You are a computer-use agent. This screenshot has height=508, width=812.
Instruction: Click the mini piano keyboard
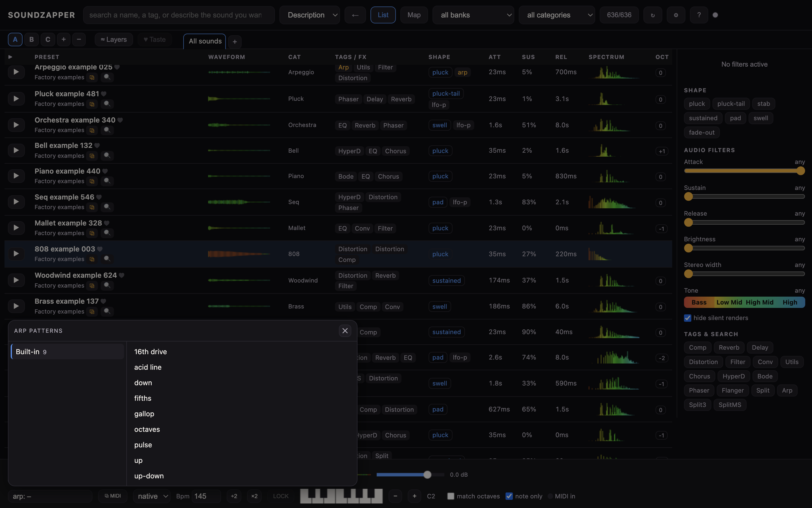[x=341, y=496]
